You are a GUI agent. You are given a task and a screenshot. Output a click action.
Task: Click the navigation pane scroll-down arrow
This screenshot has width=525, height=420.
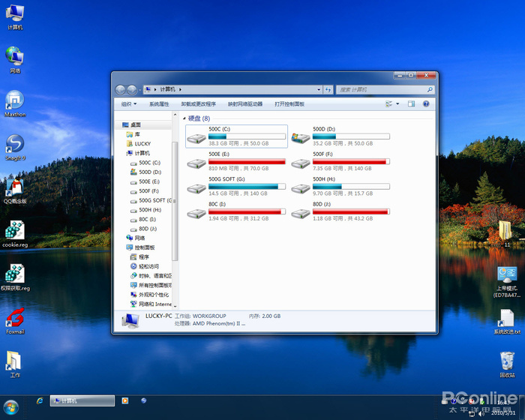175,307
